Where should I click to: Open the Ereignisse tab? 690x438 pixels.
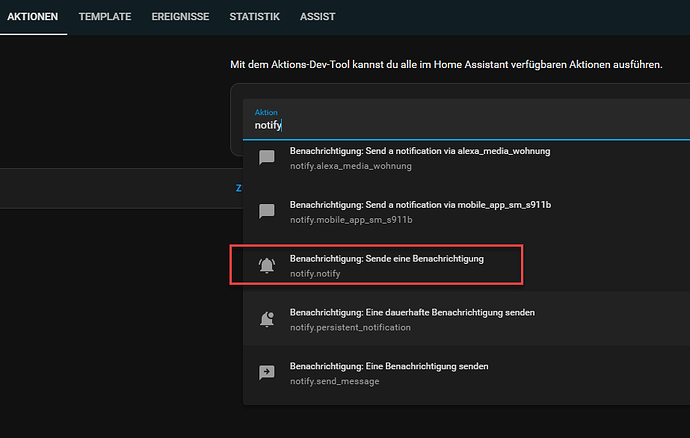tap(181, 18)
